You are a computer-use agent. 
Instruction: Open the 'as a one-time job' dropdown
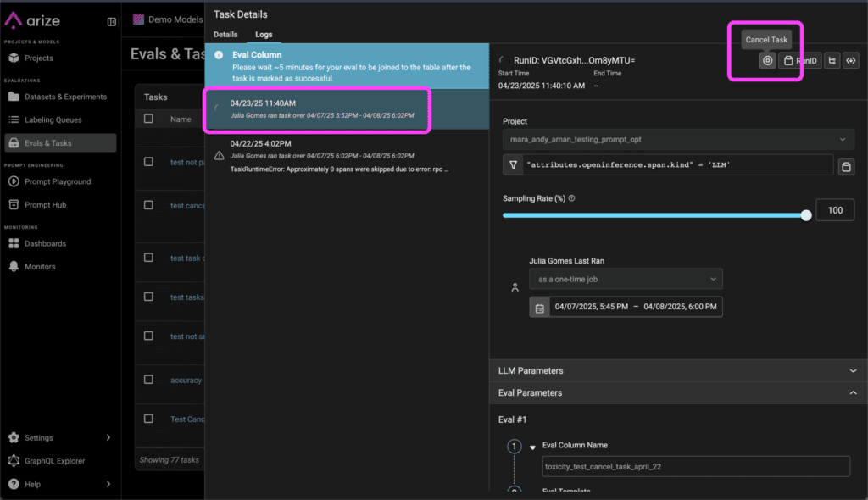pyautogui.click(x=626, y=279)
